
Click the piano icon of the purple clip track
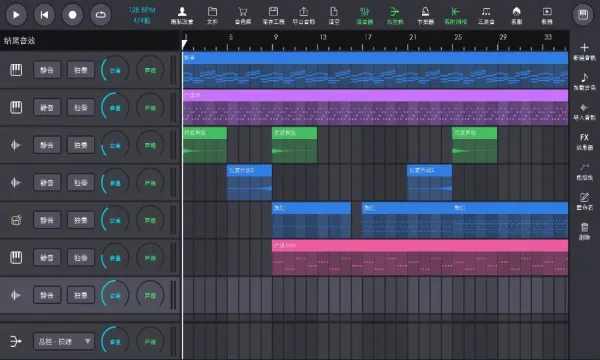coord(16,108)
